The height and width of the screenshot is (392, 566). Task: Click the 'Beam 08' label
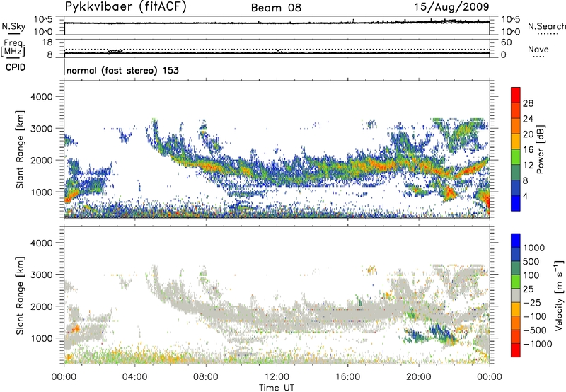click(x=276, y=8)
